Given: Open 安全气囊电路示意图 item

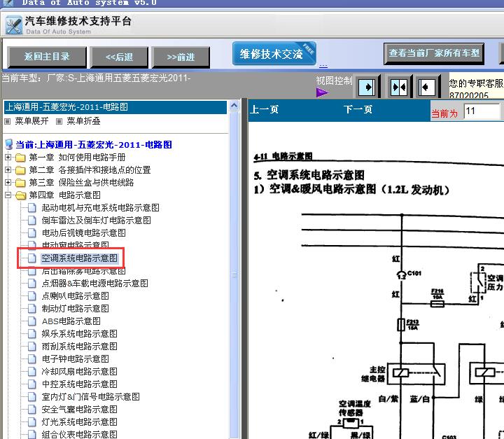Looking at the screenshot, I should [x=79, y=410].
